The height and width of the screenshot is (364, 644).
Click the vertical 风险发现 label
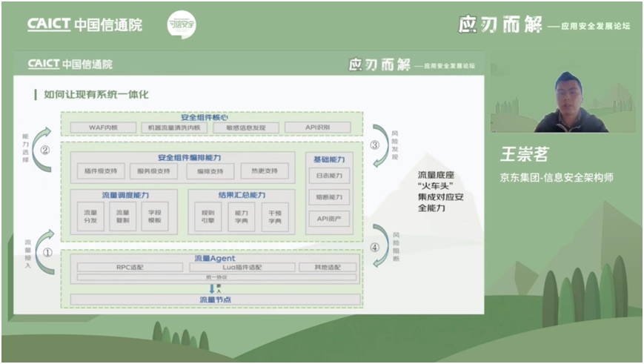[395, 145]
